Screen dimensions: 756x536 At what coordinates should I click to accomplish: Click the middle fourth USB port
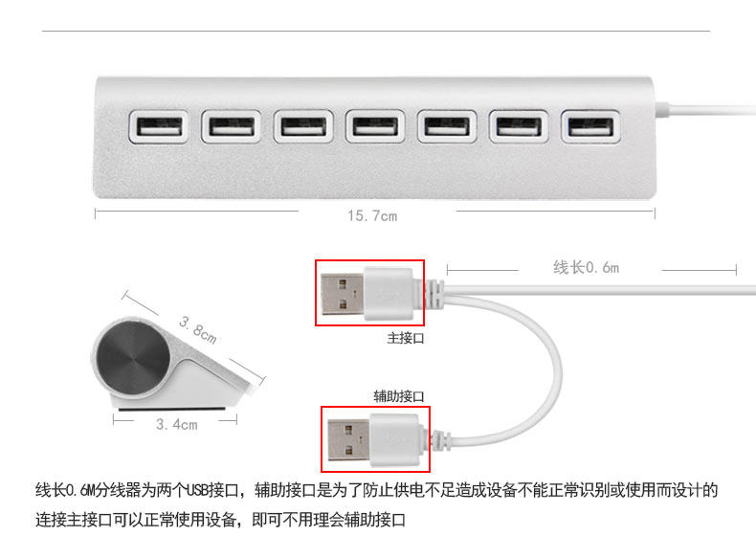[x=375, y=127]
